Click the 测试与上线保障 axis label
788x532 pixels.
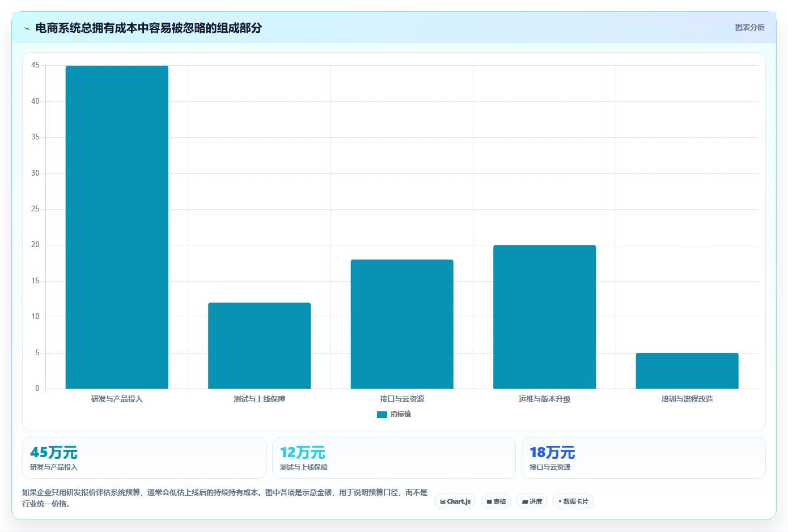point(259,399)
